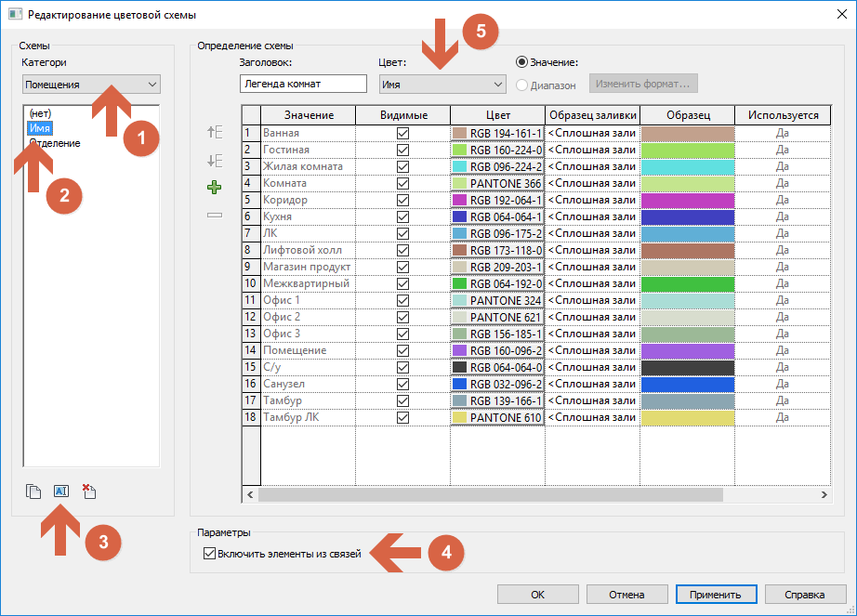
Task: Uncheck visibility for Гостиная row
Action: coord(402,150)
